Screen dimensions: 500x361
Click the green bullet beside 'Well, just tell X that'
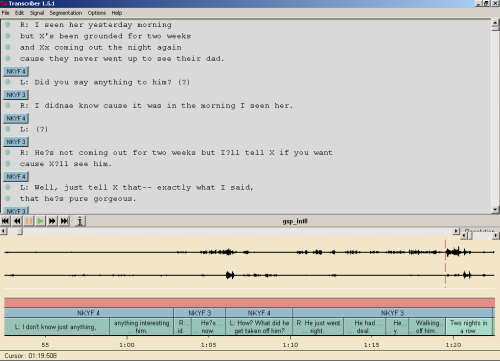(8, 187)
